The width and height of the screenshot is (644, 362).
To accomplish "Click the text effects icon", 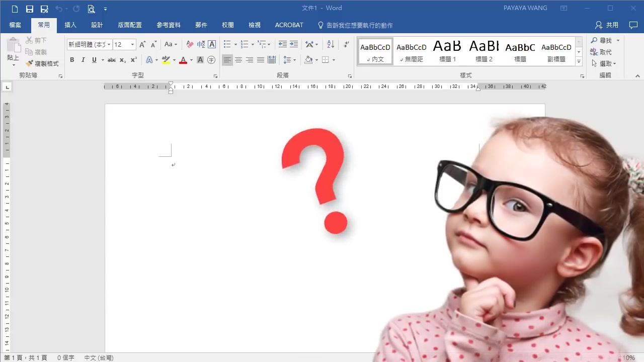I will pos(149,60).
